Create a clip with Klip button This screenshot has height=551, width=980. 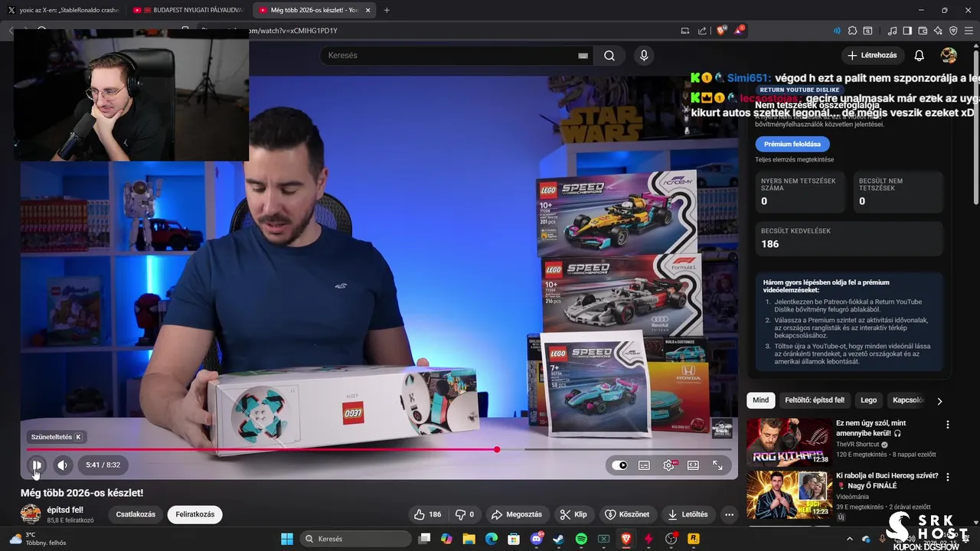point(573,514)
